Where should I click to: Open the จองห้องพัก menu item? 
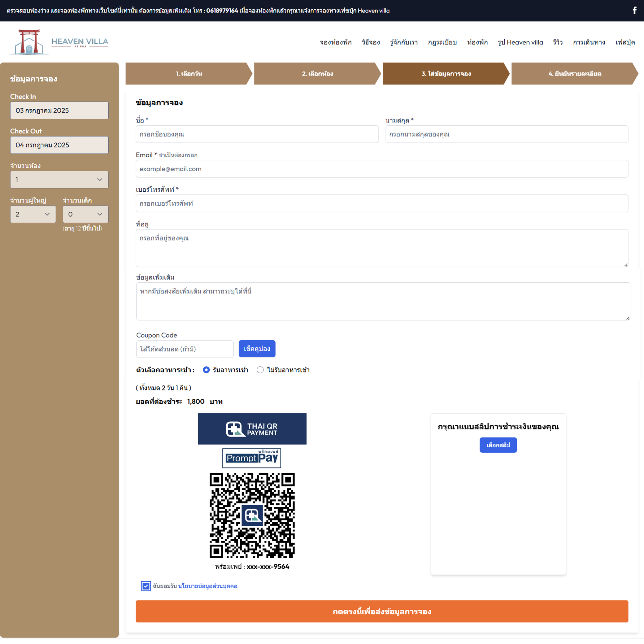(336, 42)
